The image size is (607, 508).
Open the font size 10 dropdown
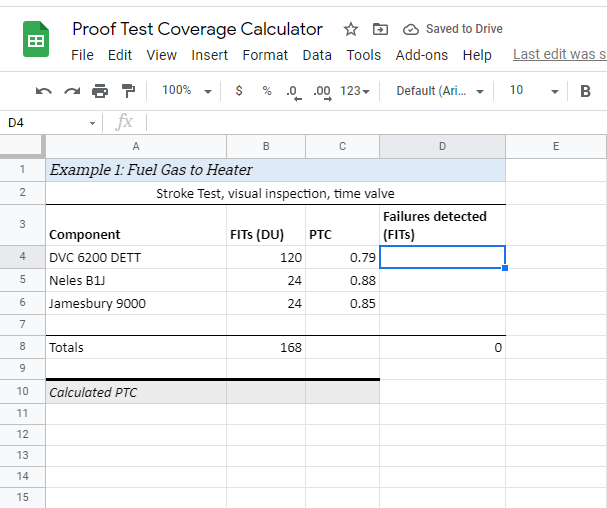(x=534, y=91)
